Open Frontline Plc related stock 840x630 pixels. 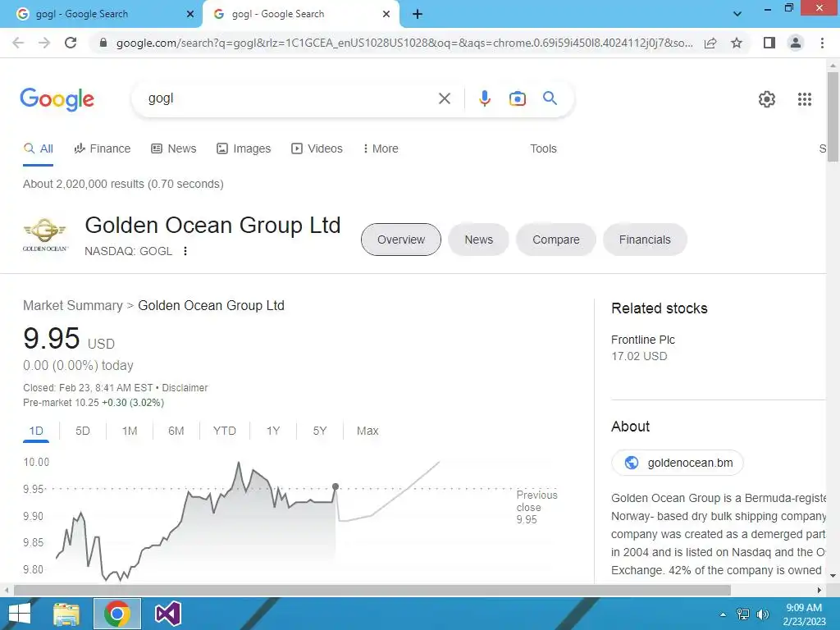(643, 340)
